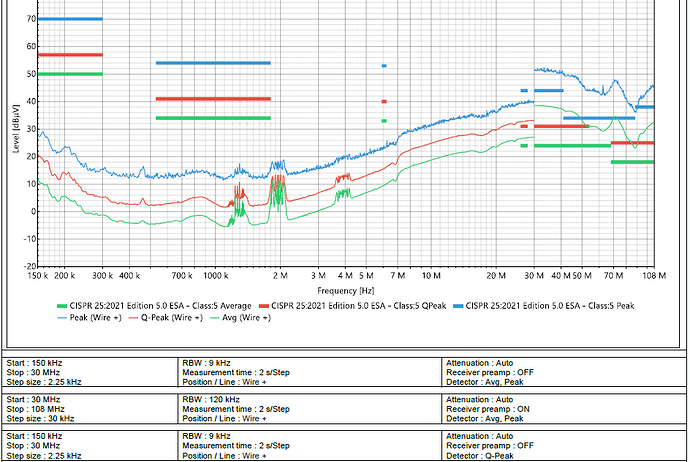
Task: Click the Frequency [Hz] axis title
Action: [345, 287]
